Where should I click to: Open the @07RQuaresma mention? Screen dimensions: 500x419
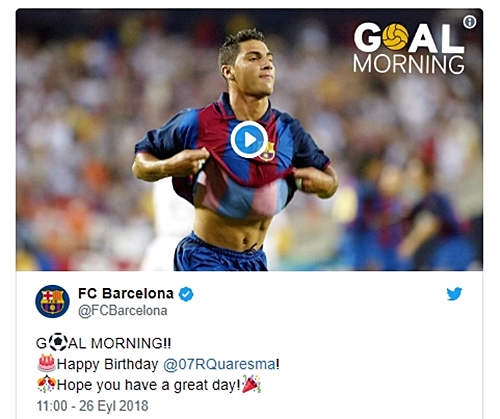tap(219, 364)
